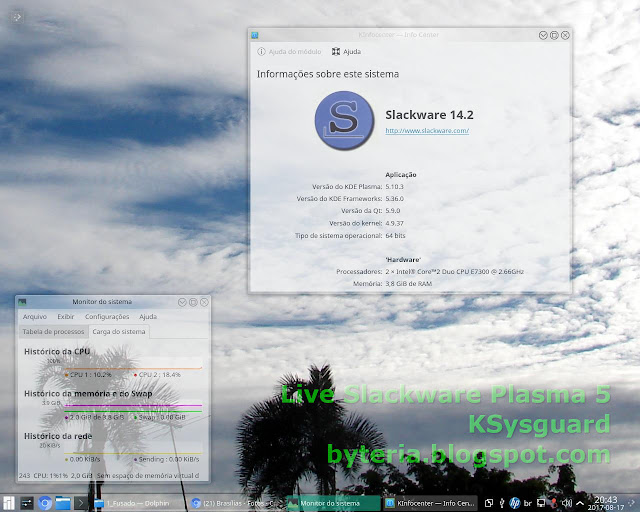The height and width of the screenshot is (512, 640).
Task: Close the Monitor do sistema window
Action: tap(204, 302)
